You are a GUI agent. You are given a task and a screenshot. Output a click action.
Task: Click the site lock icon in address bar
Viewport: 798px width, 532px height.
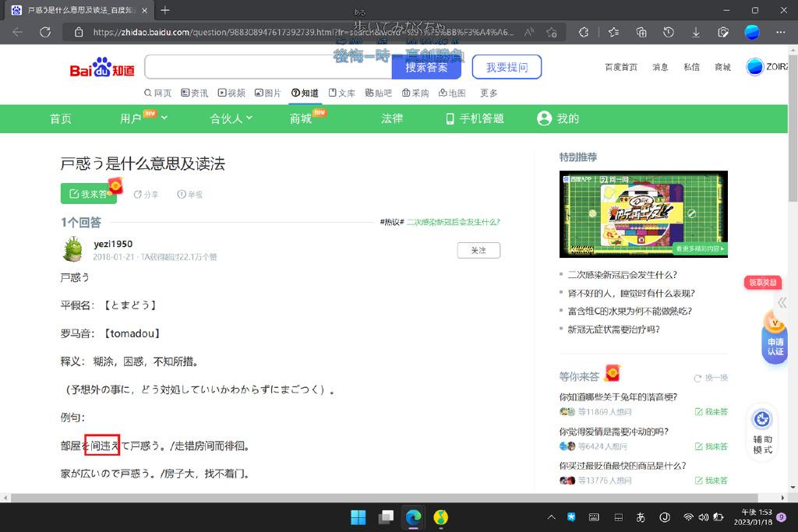(x=79, y=32)
